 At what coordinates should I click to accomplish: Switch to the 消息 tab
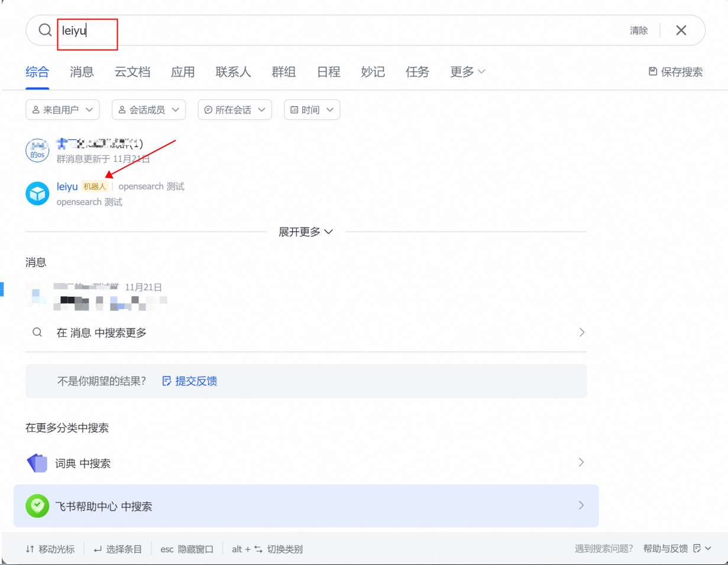tap(82, 72)
